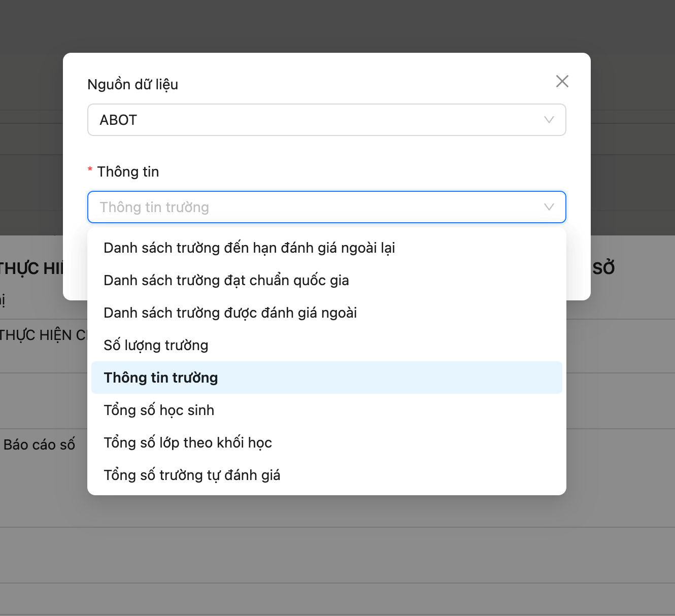Click the "Báo cáo số" text in background
The image size is (675, 616).
coord(39,444)
